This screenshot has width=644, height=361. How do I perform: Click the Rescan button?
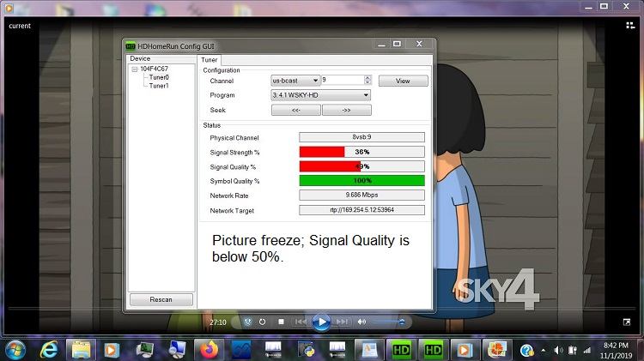tap(161, 299)
